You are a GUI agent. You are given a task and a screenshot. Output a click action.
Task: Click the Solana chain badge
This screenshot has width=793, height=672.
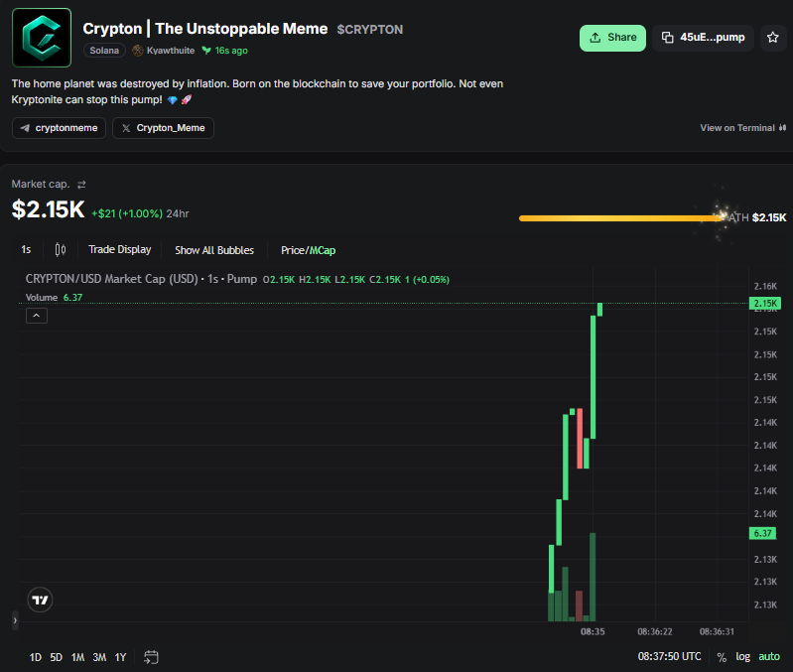(x=104, y=51)
